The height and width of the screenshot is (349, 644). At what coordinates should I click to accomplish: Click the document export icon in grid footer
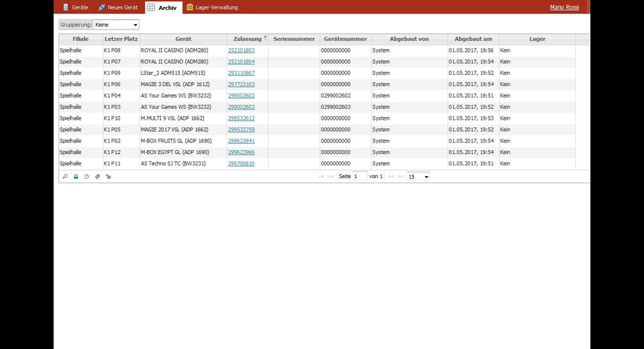click(x=87, y=176)
